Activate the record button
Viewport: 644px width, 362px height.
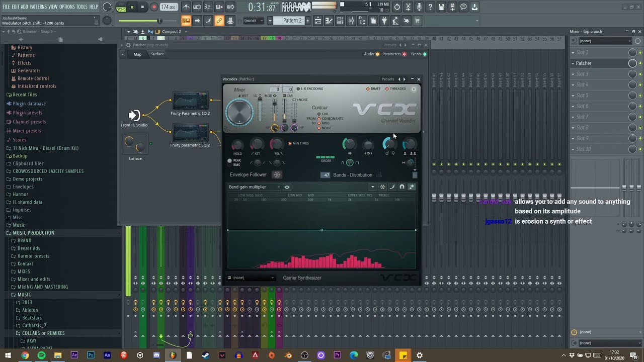(x=154, y=7)
